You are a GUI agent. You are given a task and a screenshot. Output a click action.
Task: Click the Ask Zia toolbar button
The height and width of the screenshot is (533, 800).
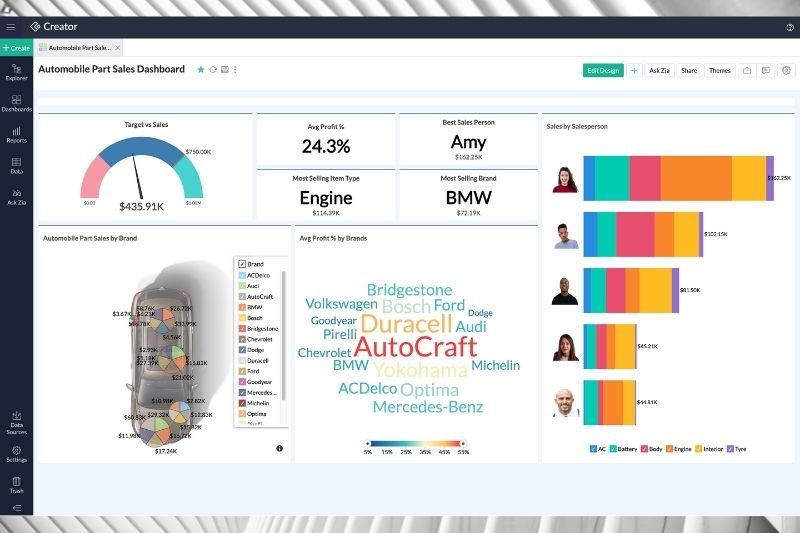coord(659,70)
